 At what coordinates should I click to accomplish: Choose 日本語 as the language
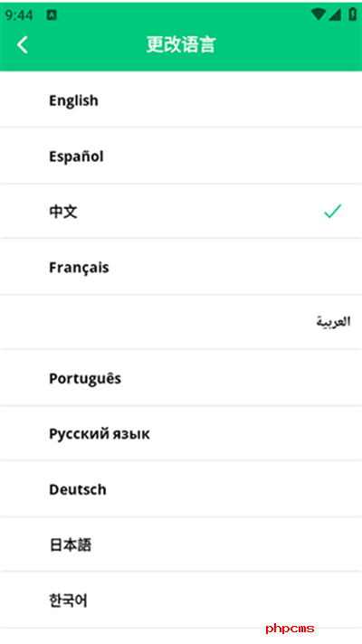181,545
